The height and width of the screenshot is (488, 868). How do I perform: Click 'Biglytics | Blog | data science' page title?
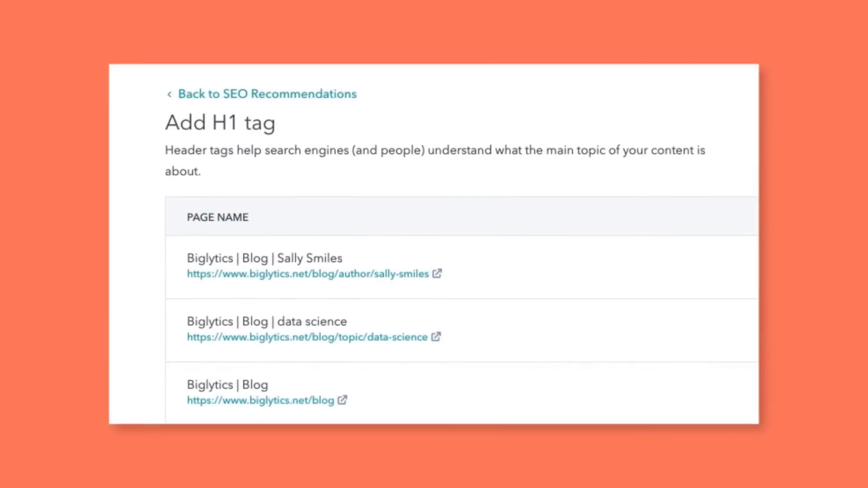click(x=267, y=321)
